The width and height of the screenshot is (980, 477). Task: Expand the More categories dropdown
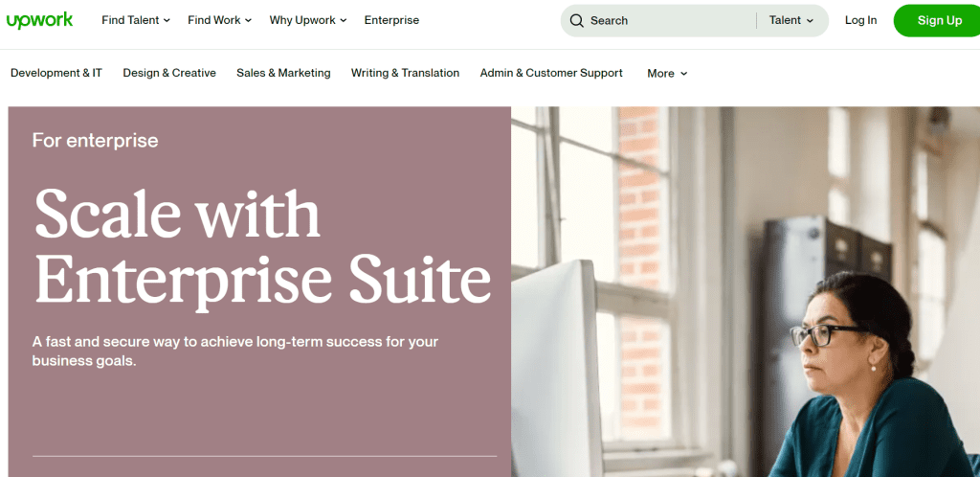click(x=667, y=74)
